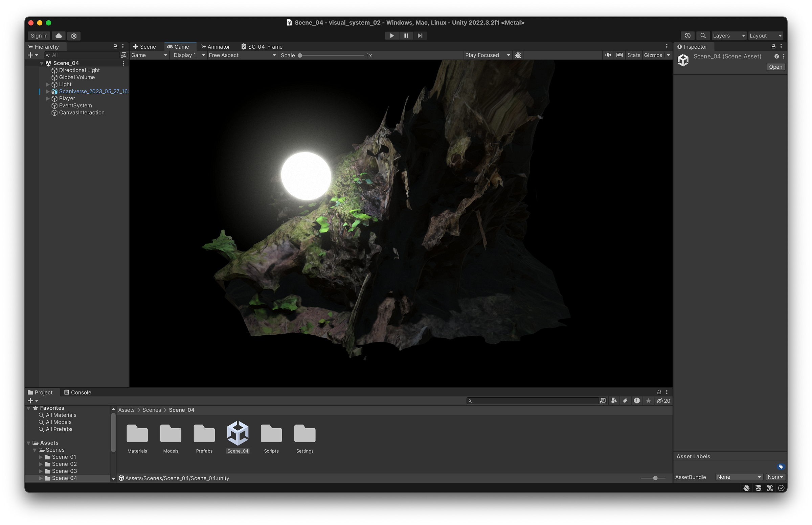812x525 pixels.
Task: Open the Undo History icon
Action: coord(687,36)
